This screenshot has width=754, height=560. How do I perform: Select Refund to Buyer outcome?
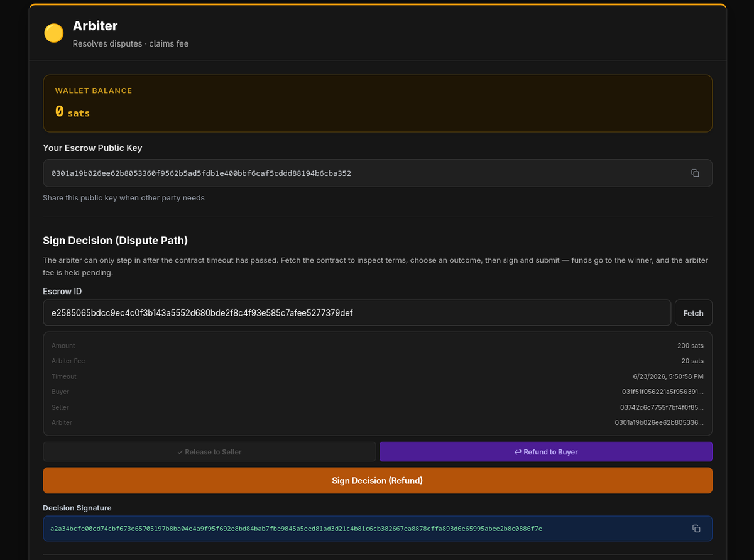(545, 452)
